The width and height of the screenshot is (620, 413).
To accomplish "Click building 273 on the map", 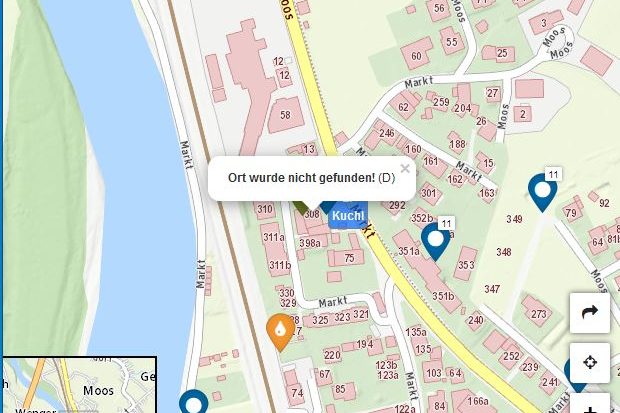I will (x=538, y=313).
